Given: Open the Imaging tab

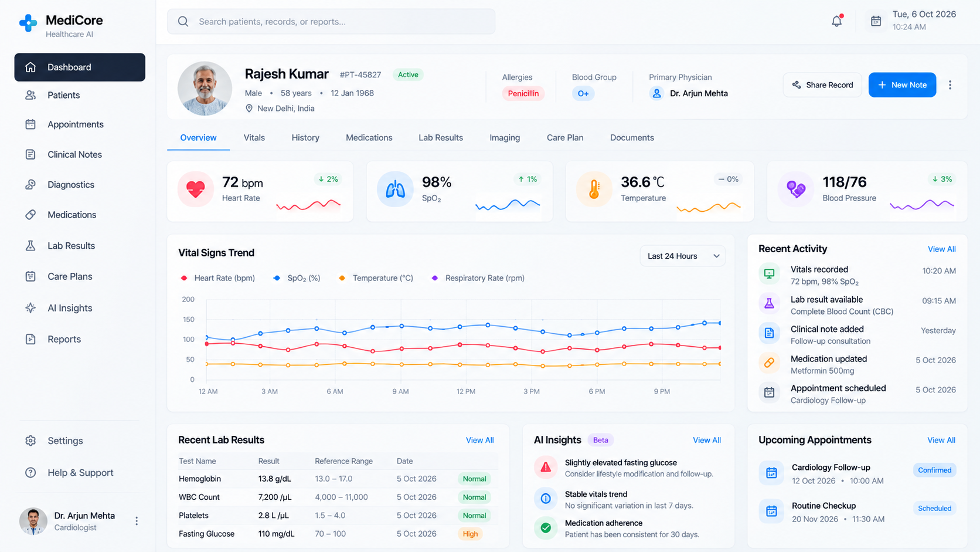Looking at the screenshot, I should point(505,138).
